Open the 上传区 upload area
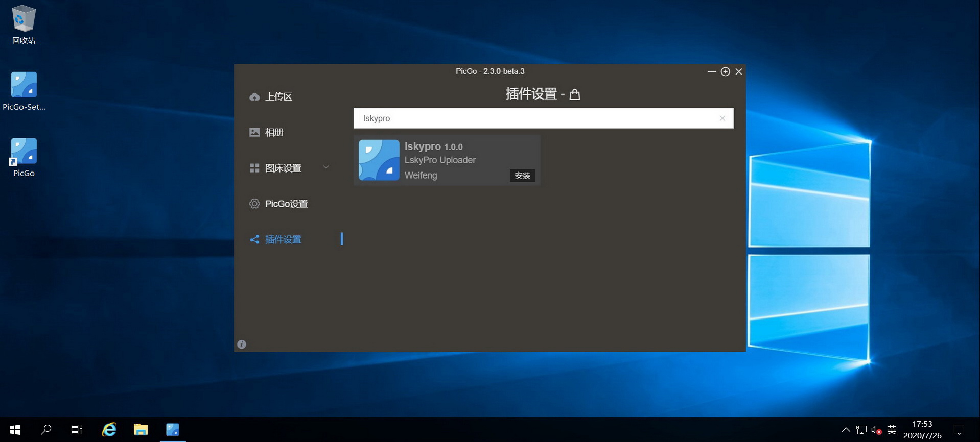980x442 pixels. tap(278, 96)
